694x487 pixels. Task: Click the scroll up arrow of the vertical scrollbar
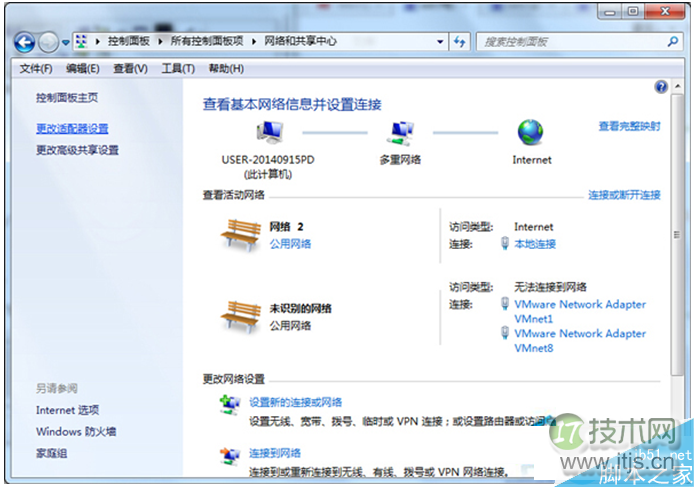pyautogui.click(x=677, y=86)
